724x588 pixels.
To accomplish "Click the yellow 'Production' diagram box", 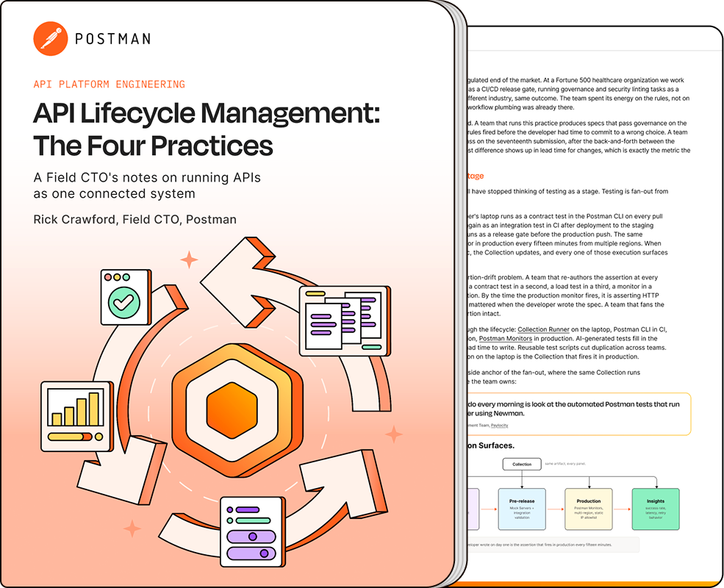I will (589, 509).
